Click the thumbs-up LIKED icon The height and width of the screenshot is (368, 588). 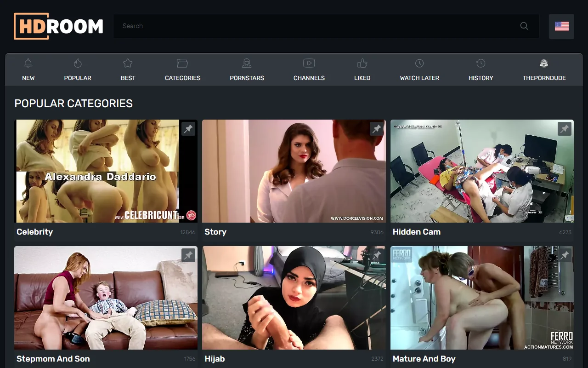362,63
